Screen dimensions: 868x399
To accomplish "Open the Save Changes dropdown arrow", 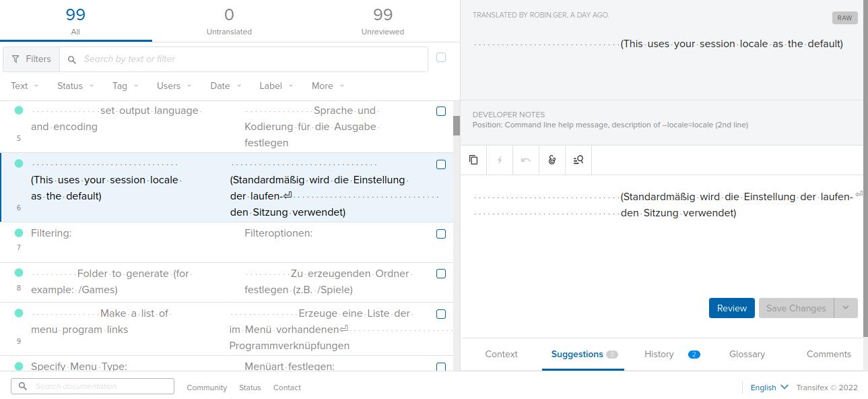I will [x=846, y=308].
